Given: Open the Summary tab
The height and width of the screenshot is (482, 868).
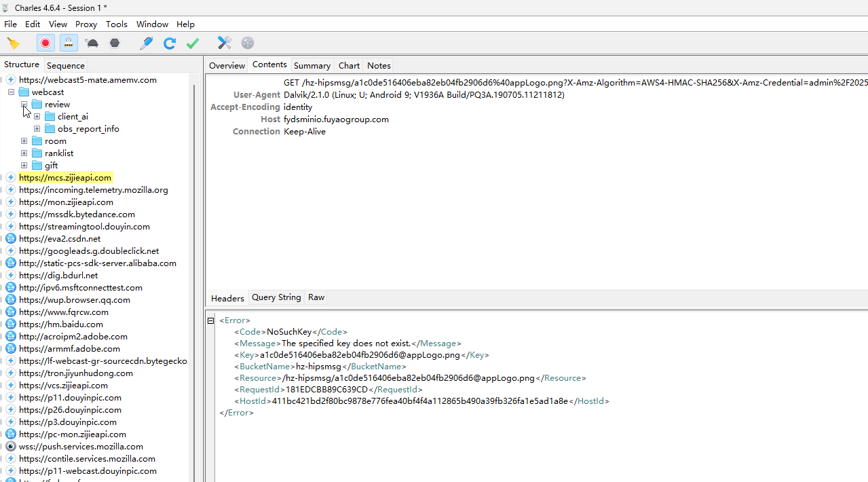Looking at the screenshot, I should coord(312,66).
